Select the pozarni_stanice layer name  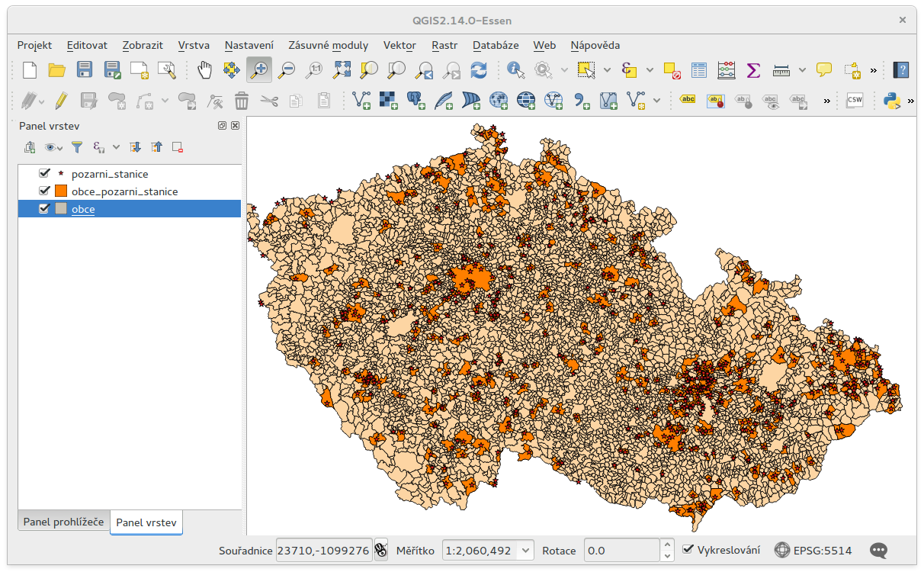coord(110,174)
